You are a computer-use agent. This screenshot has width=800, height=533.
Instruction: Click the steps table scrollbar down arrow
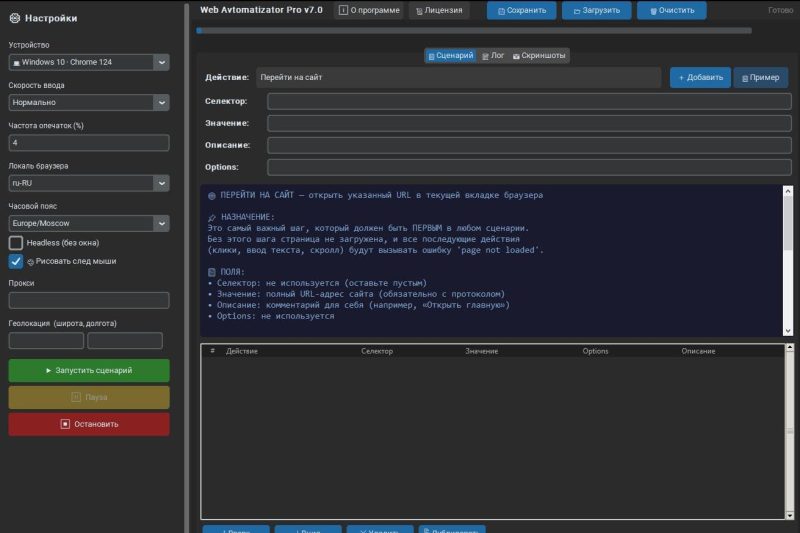tap(790, 515)
